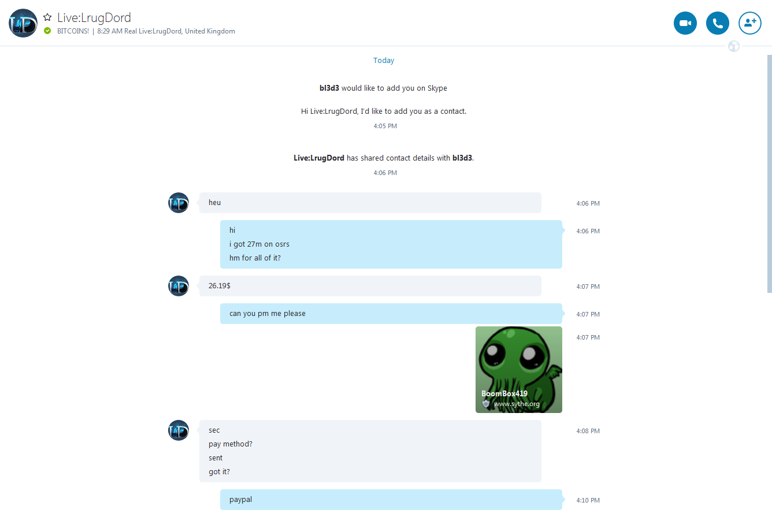
Task: Click the green online status indicator
Action: (47, 31)
